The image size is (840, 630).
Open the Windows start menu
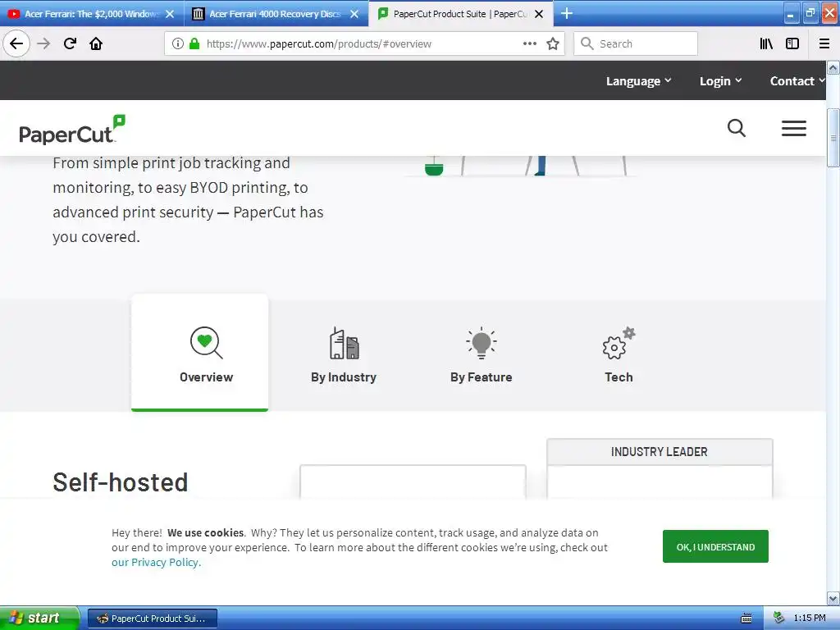pos(39,618)
